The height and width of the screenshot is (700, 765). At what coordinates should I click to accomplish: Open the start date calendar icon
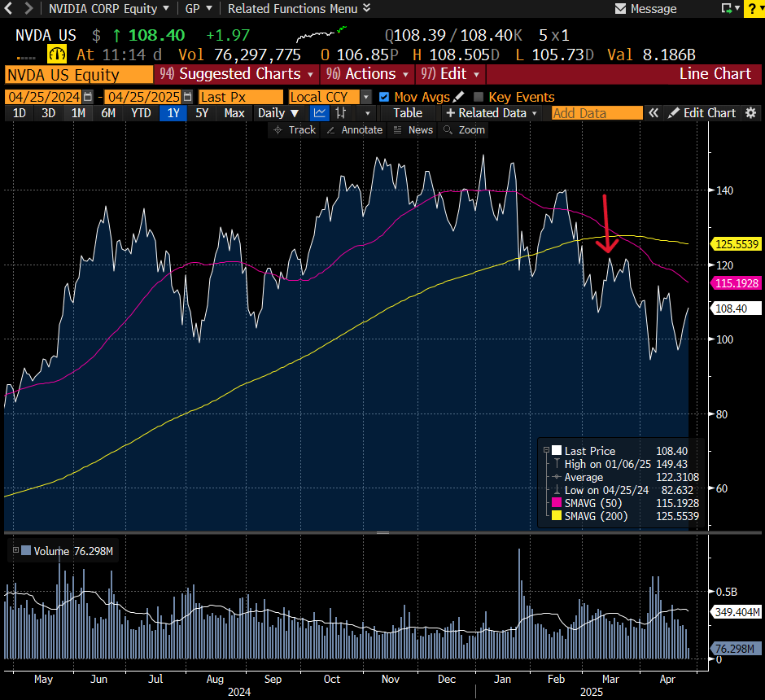click(x=88, y=97)
